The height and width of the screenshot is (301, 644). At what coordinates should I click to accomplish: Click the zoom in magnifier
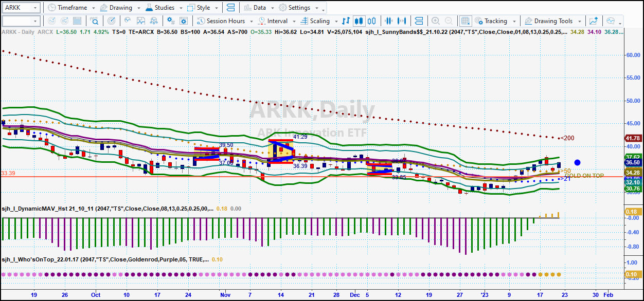tap(436, 21)
